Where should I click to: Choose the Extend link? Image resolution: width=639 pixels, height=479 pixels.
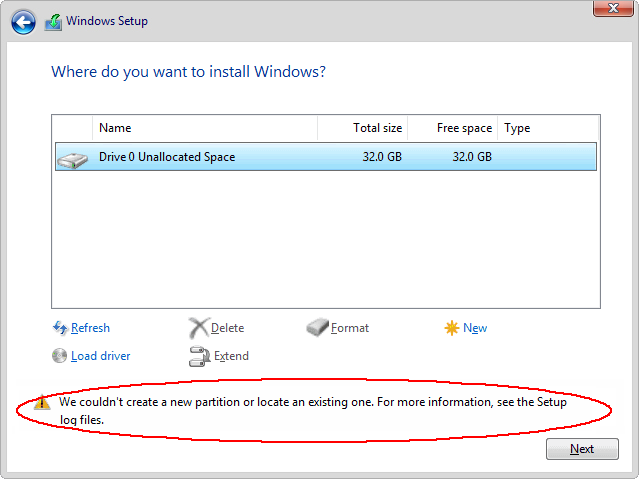(231, 356)
